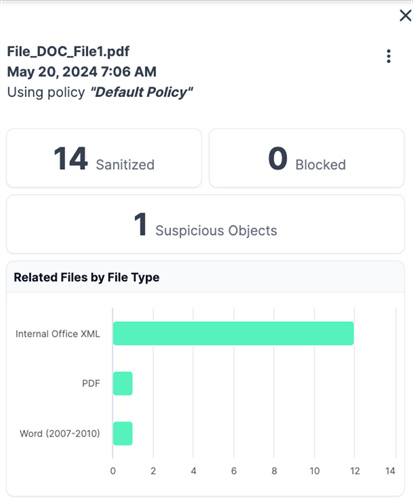Screen dimensions: 413x498
Task: Click the PDF axis label
Action: click(91, 383)
